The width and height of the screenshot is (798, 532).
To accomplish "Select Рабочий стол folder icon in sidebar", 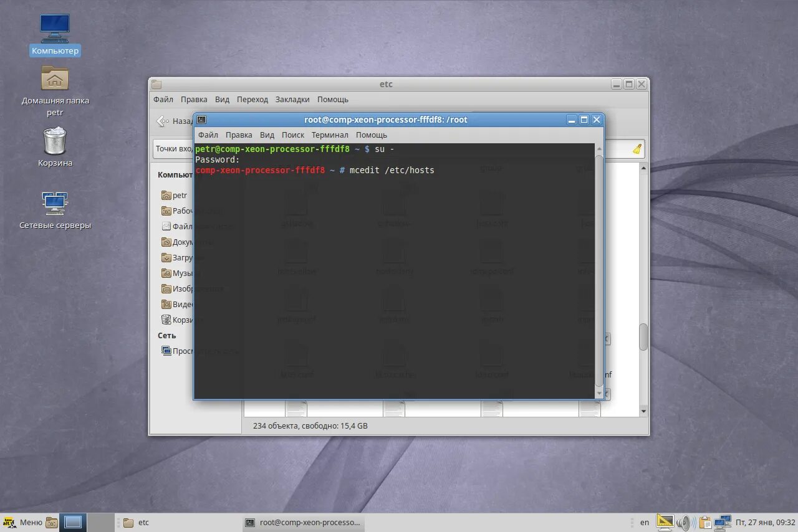I will point(166,211).
